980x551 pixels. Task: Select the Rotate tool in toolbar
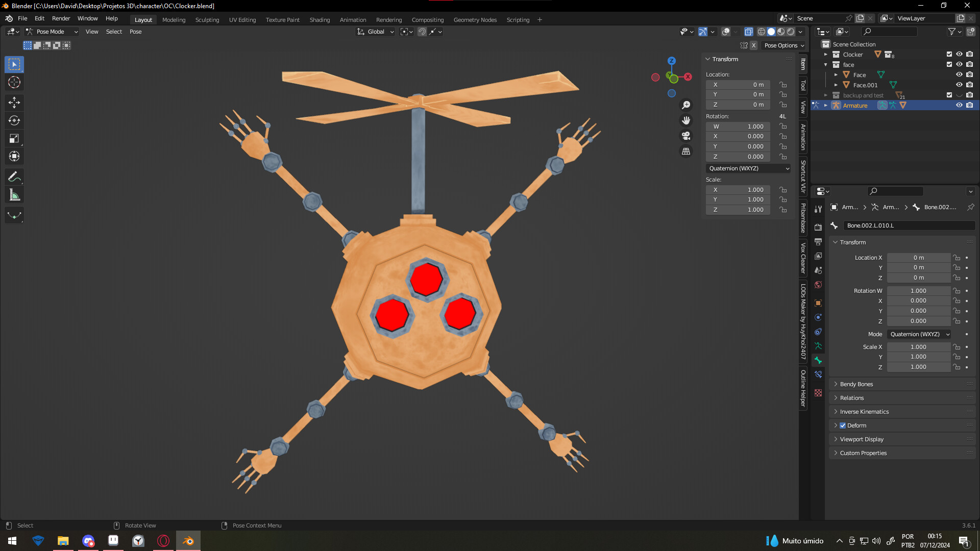click(14, 120)
